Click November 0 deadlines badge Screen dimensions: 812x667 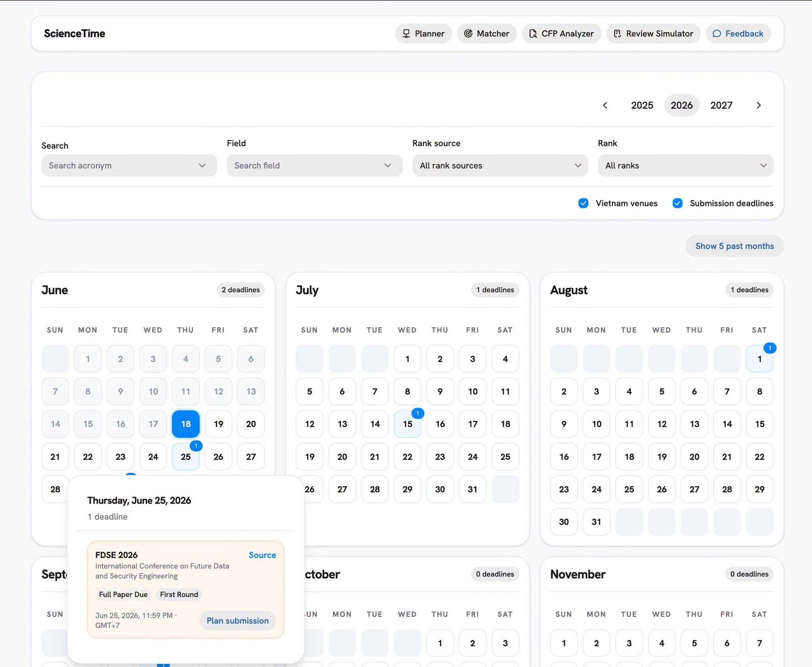click(x=749, y=574)
